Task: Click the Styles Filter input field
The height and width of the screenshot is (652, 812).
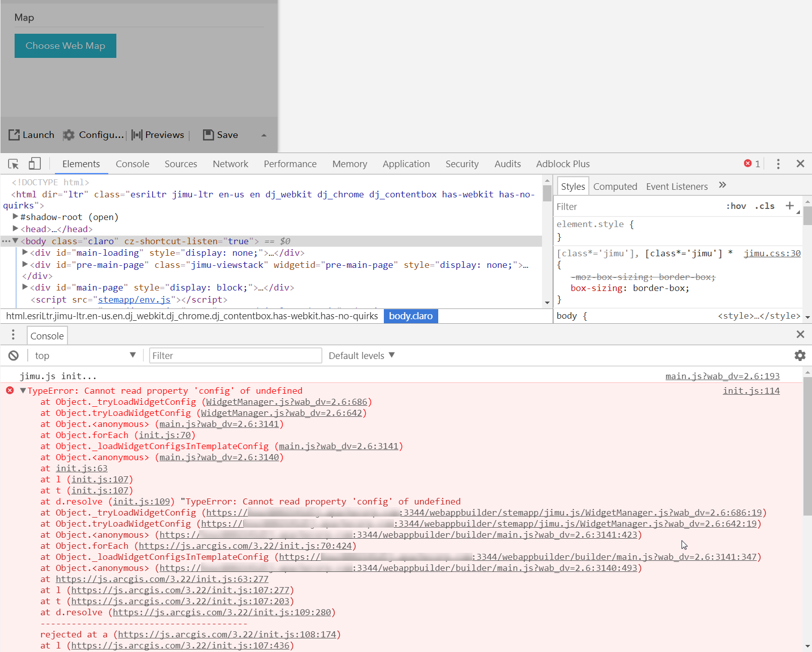Action: (x=637, y=206)
